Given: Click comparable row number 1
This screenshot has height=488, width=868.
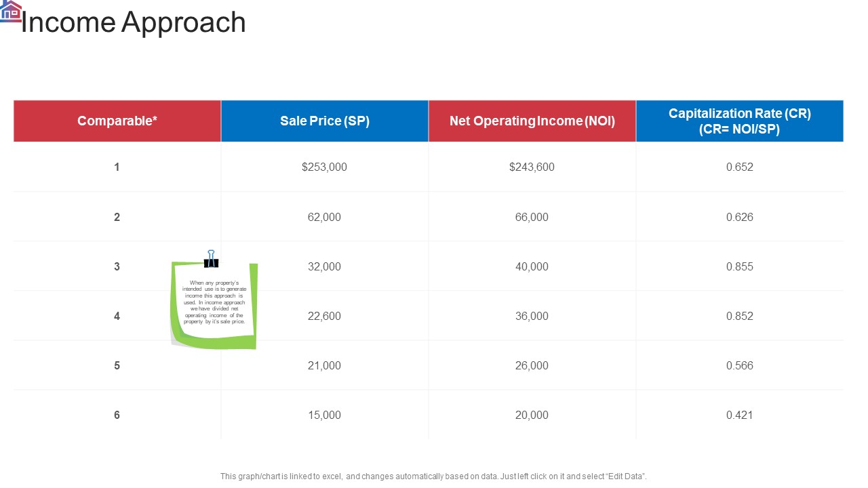Looking at the screenshot, I should pyautogui.click(x=117, y=167).
